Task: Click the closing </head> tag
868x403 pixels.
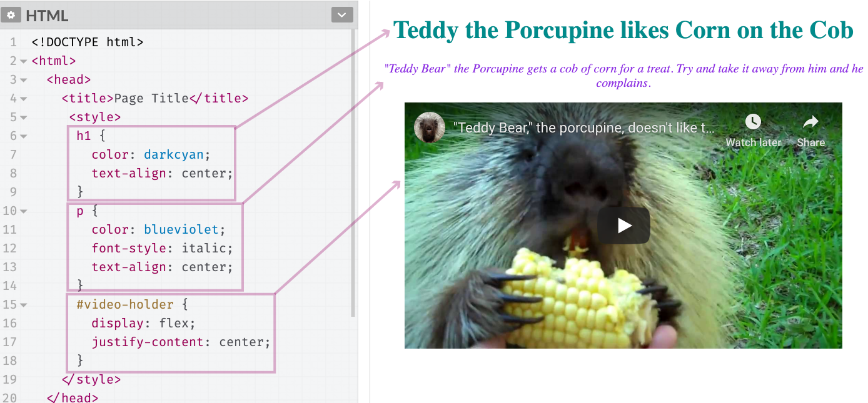Action: point(73,397)
